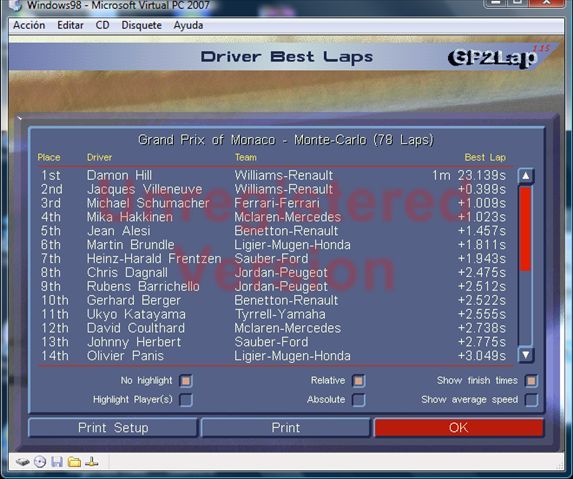This screenshot has height=479, width=573.
Task: Select the Martin Brundle row
Action: pos(273,245)
